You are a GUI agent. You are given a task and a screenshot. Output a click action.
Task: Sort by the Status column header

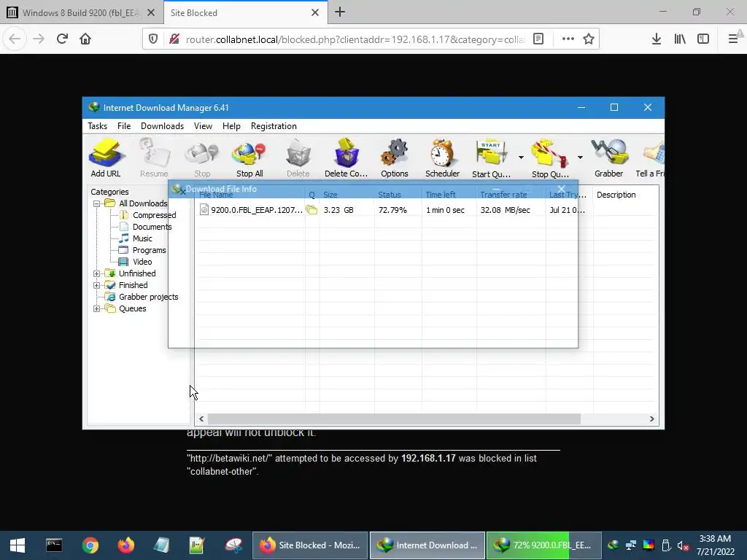[x=398, y=195]
